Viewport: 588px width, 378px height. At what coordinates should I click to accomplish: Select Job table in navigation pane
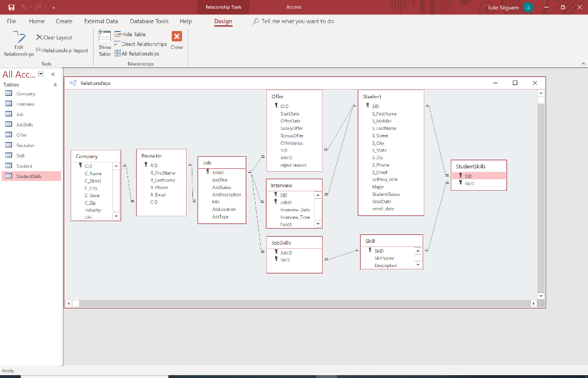tap(31, 114)
